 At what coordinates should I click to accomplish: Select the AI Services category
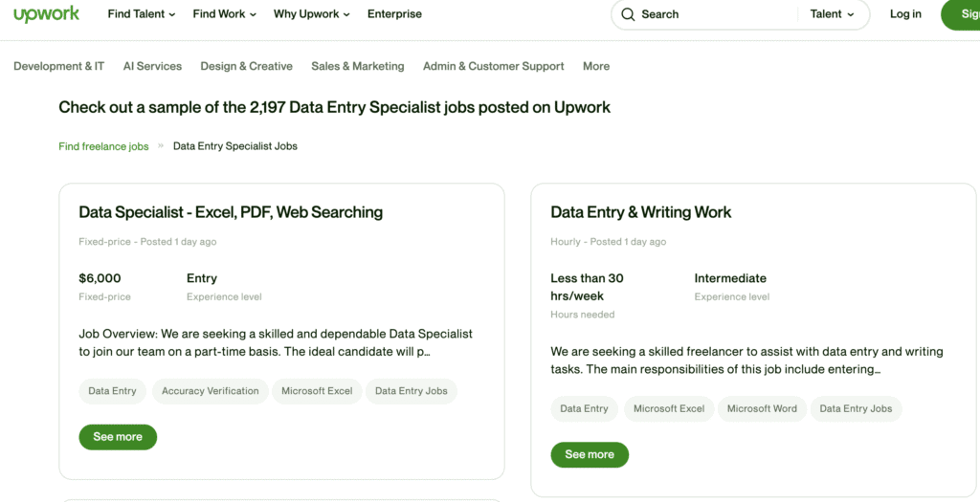152,66
